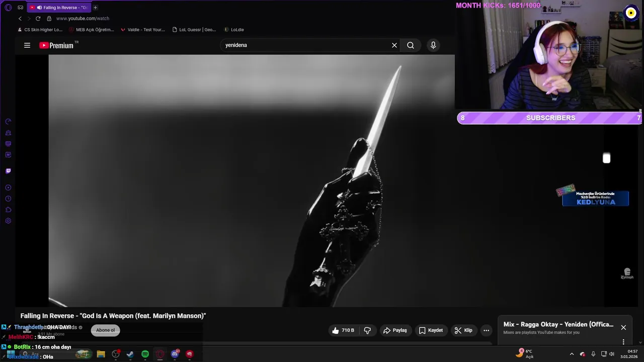The width and height of the screenshot is (644, 362).
Task: Open the Player sidebar icon
Action: tap(8, 188)
